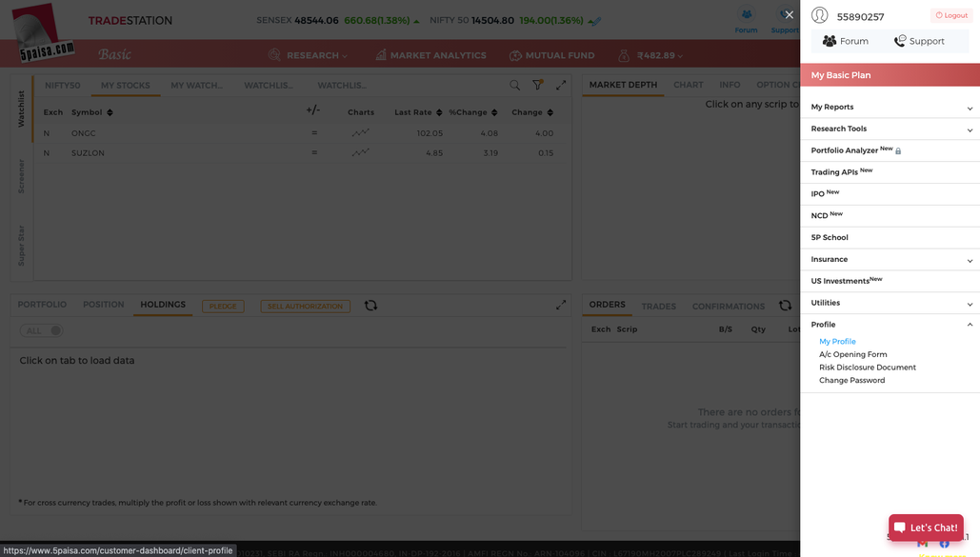Click SELL AUTHORIZATION button
Screen dimensions: 980x557
[x=305, y=307]
